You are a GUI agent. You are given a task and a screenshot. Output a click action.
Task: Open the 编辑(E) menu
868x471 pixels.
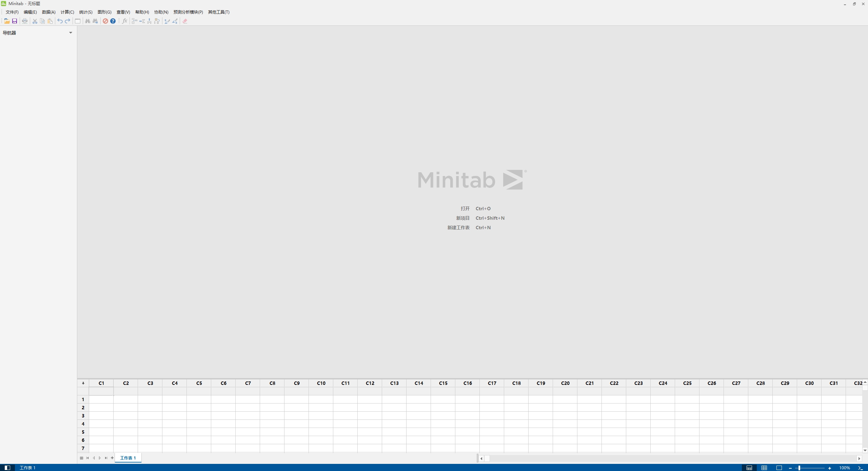[x=30, y=12]
